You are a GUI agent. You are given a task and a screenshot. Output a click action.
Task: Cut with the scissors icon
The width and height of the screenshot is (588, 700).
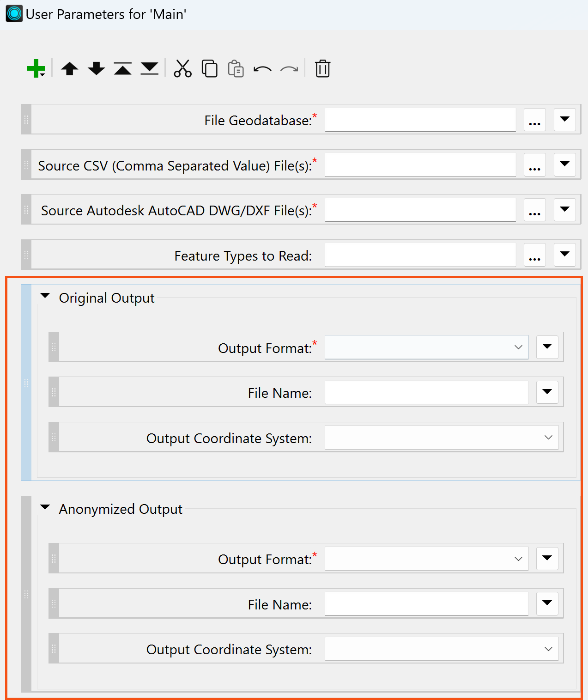[x=182, y=68]
